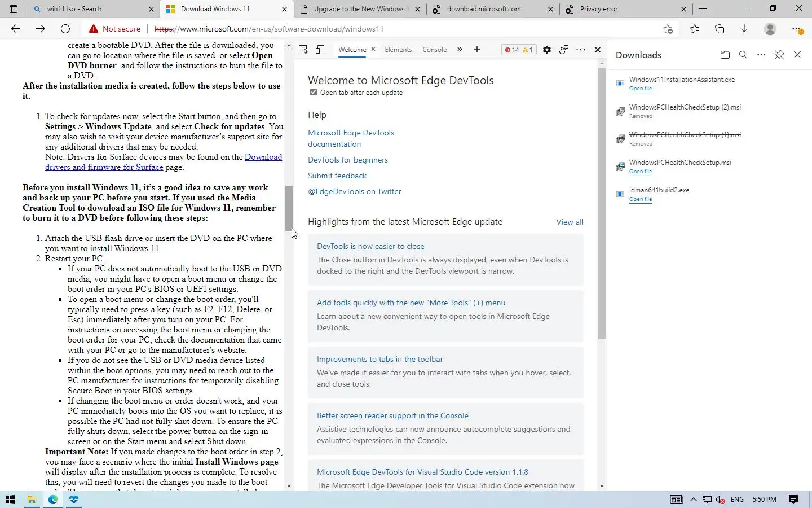This screenshot has height=508, width=812.
Task: Open Edge Settings and more menu
Action: click(796, 29)
